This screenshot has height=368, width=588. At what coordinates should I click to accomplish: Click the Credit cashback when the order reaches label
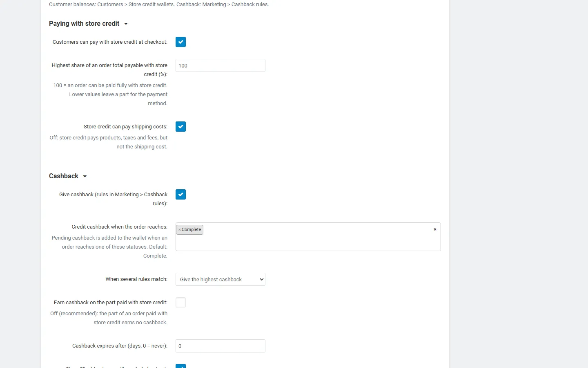(x=119, y=227)
